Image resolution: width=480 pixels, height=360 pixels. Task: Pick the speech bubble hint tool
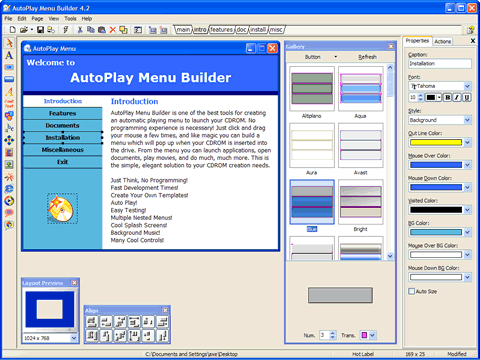(x=9, y=213)
